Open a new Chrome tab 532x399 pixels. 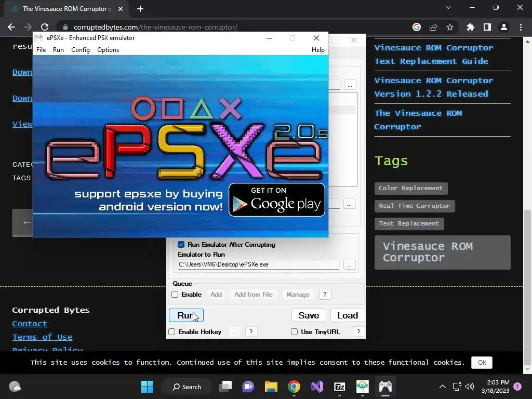[140, 9]
